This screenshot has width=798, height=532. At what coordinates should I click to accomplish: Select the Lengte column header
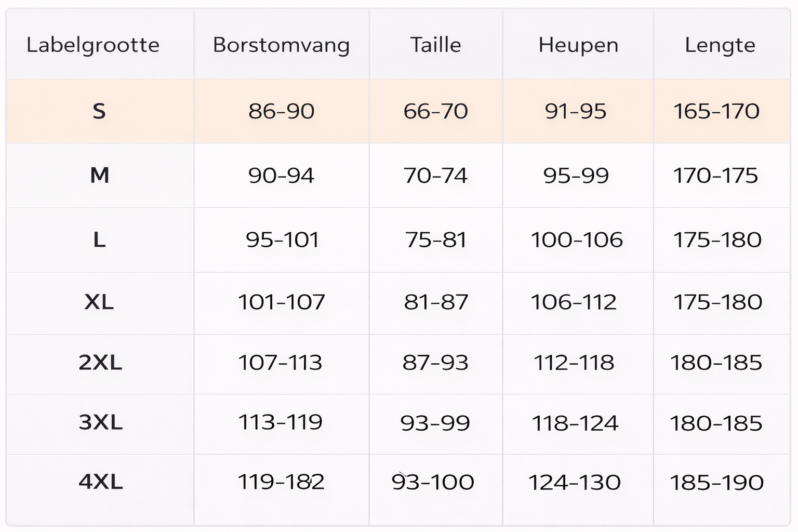click(x=720, y=45)
